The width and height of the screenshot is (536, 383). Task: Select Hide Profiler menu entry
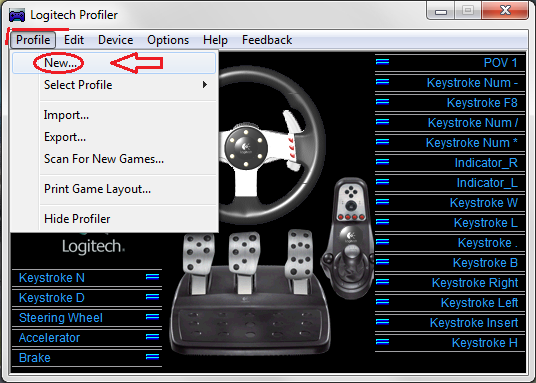click(x=114, y=219)
